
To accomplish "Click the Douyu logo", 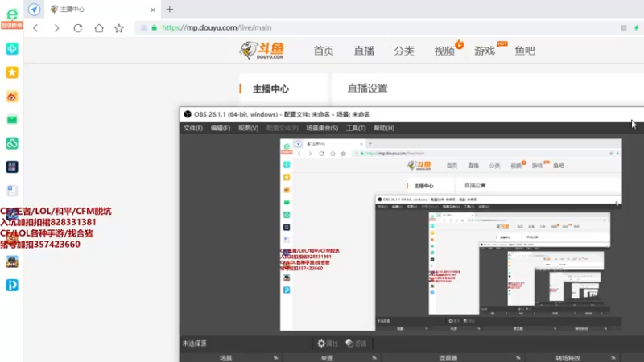I will pyautogui.click(x=262, y=51).
